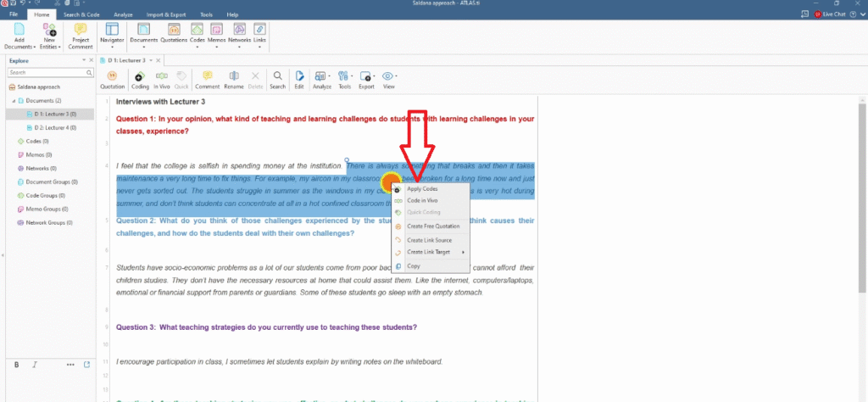868x402 pixels.
Task: Open the View dropdown in document toolbar
Action: [x=389, y=79]
